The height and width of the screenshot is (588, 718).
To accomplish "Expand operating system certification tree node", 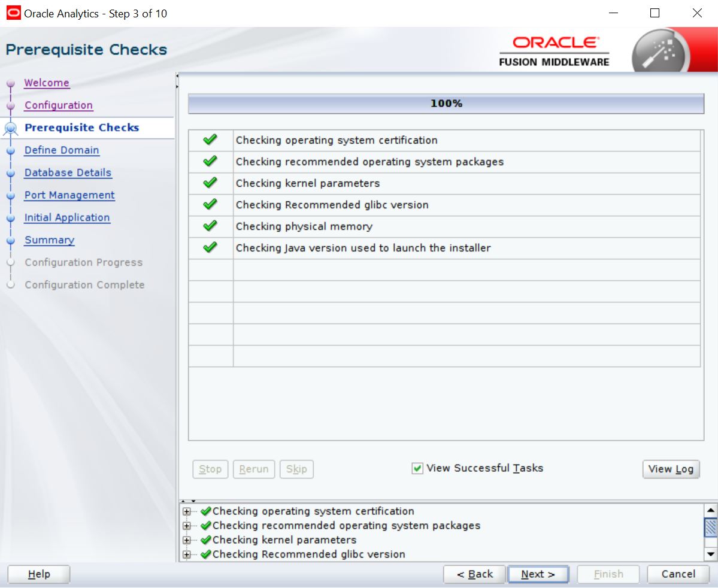I will tap(187, 511).
